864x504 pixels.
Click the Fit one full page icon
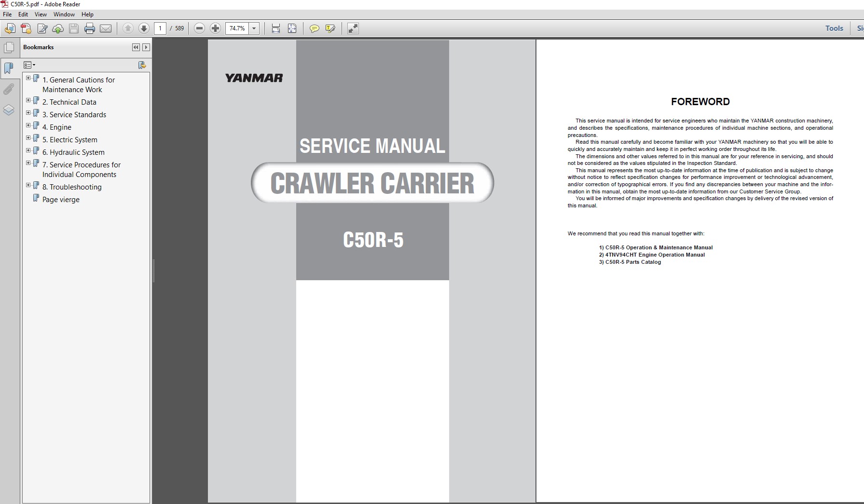(x=292, y=28)
